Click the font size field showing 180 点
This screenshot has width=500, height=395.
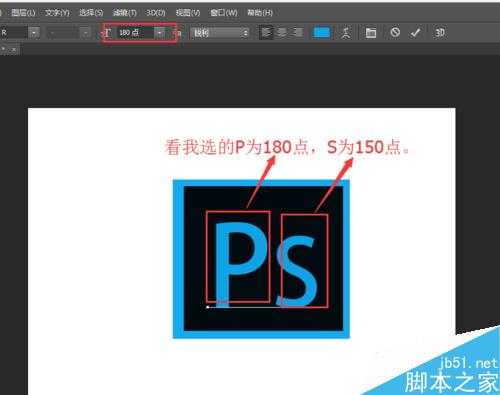pos(135,33)
